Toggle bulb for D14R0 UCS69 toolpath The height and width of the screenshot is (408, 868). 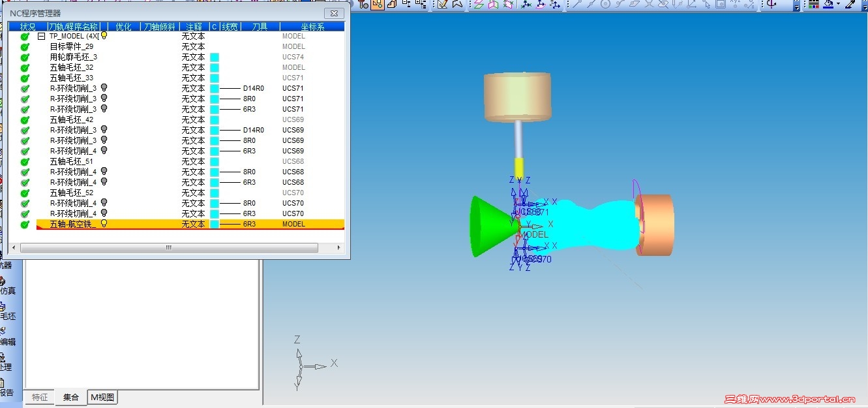coord(104,129)
